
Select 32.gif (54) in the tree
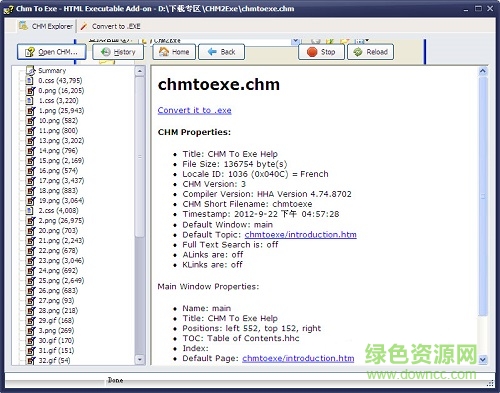coord(54,361)
